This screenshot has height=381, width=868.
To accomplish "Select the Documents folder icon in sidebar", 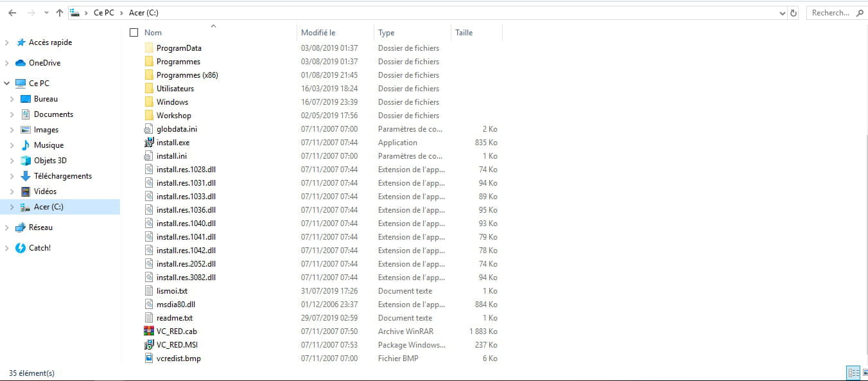I will 26,114.
